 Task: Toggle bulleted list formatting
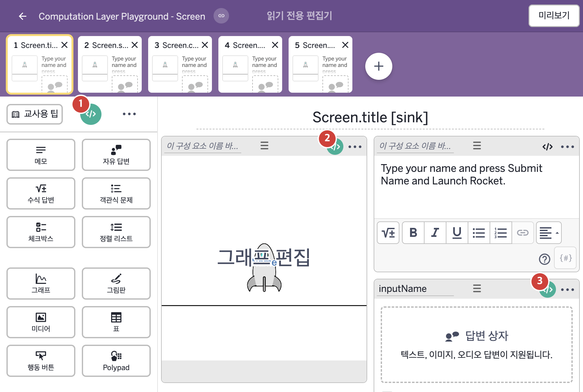coord(479,233)
